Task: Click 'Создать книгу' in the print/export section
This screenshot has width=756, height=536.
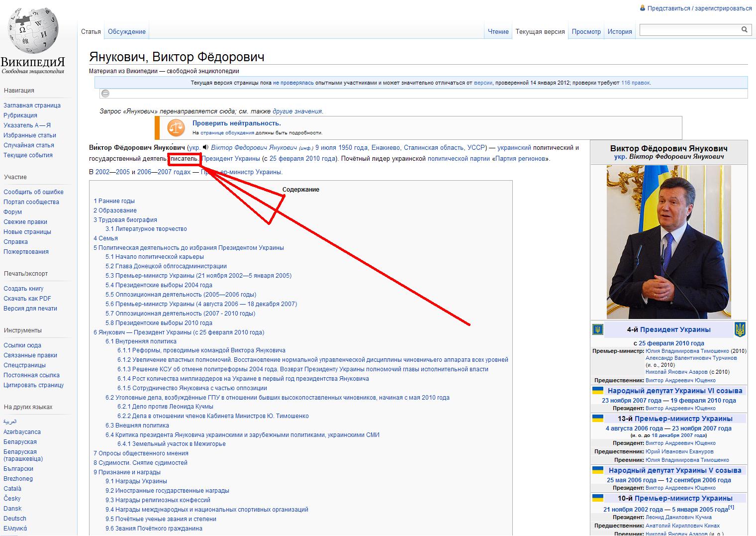Action: point(23,289)
